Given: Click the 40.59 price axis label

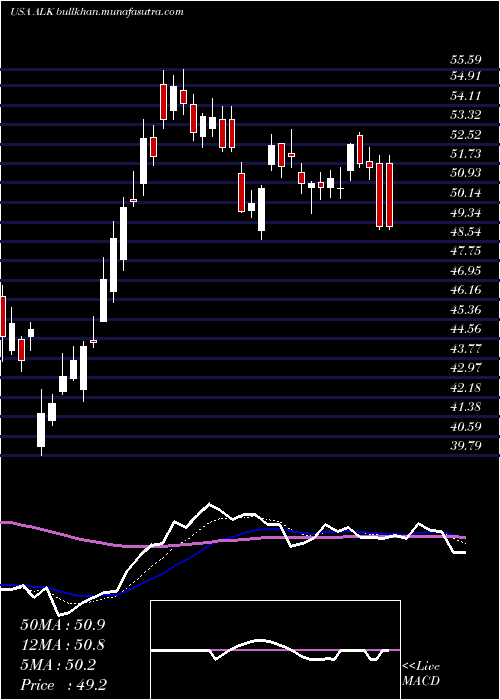Looking at the screenshot, I should click(464, 426).
